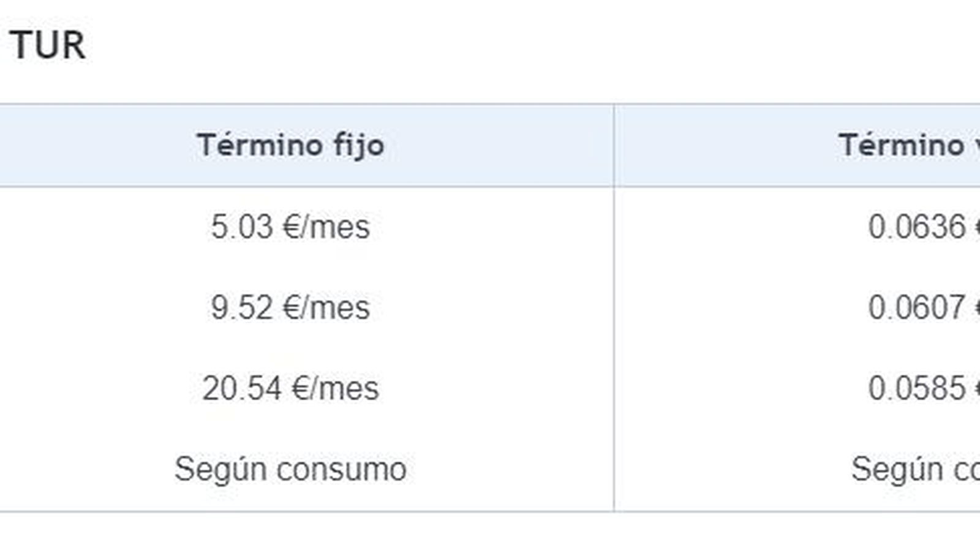This screenshot has height=551, width=980.
Task: Select the 0.0636 value
Action: click(916, 227)
